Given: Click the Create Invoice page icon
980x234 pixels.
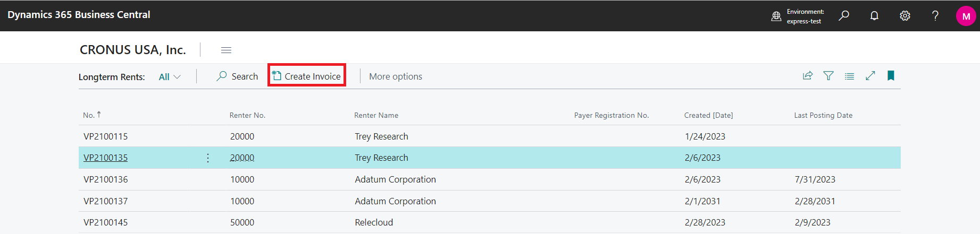Looking at the screenshot, I should pos(277,76).
